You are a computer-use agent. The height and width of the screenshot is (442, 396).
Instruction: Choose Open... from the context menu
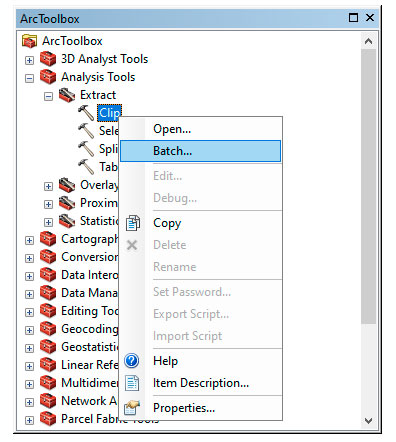(201, 129)
